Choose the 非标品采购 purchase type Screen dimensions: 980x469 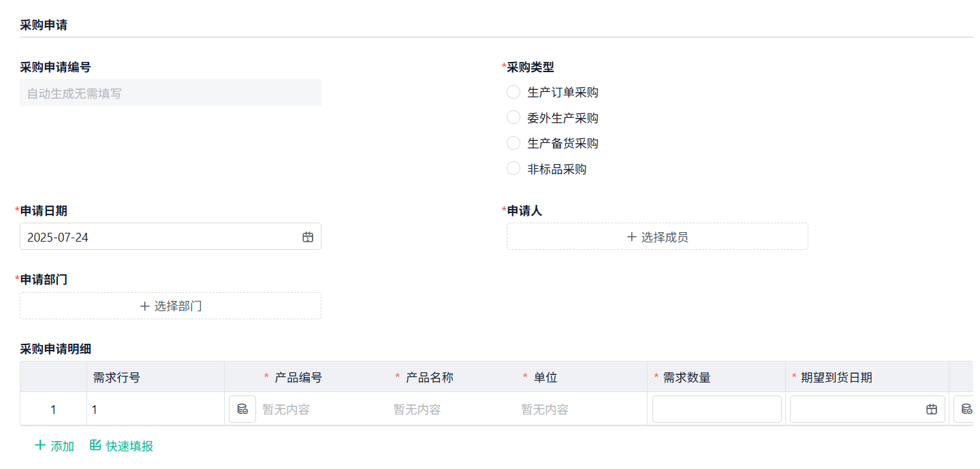[x=513, y=168]
